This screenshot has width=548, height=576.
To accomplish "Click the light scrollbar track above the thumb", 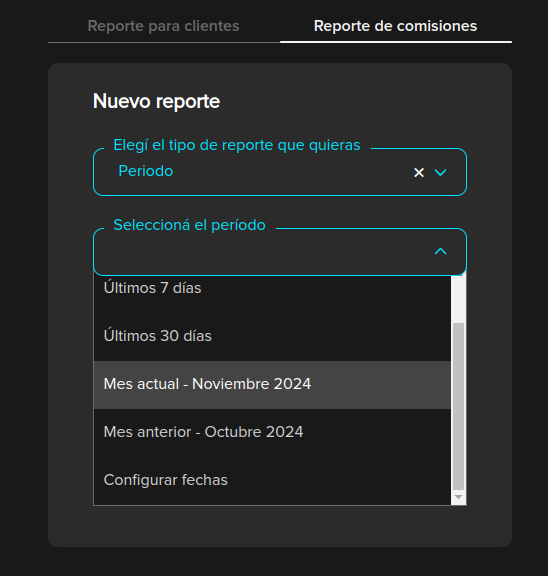I will click(458, 299).
